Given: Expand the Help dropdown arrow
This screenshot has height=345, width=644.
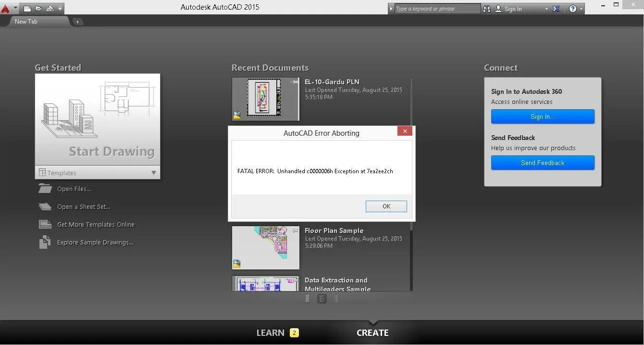Looking at the screenshot, I should coord(581,9).
